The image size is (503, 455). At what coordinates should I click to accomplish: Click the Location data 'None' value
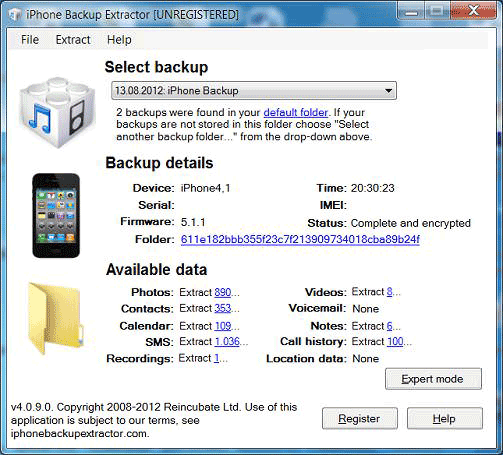(x=366, y=359)
